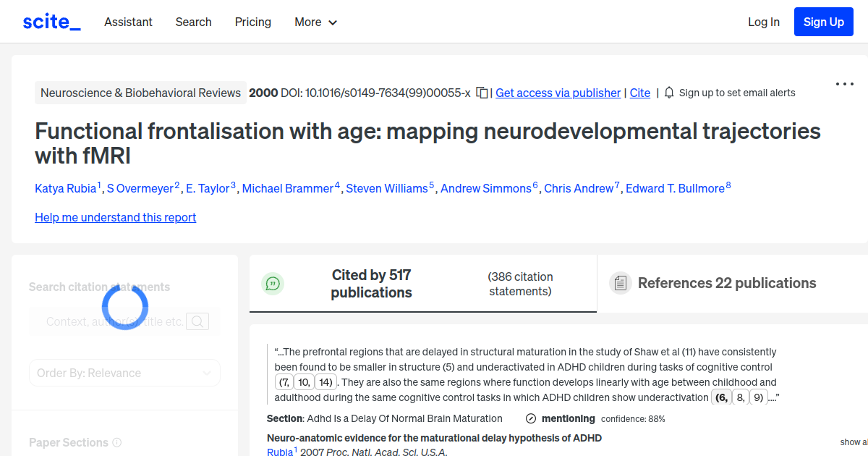This screenshot has width=868, height=456.
Task: Click the mentioning classification icon
Action: [532, 418]
